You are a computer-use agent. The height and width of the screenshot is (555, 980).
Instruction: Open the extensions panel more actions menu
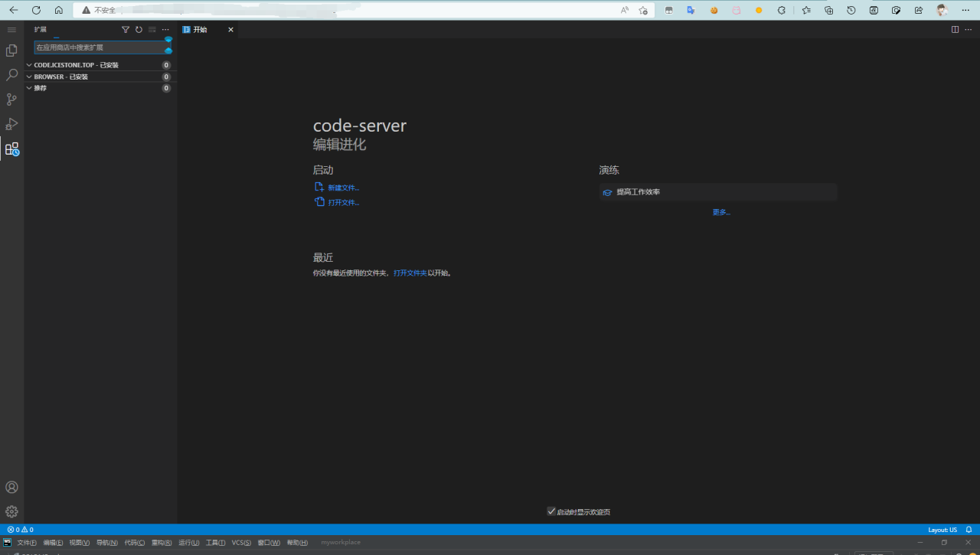click(165, 30)
